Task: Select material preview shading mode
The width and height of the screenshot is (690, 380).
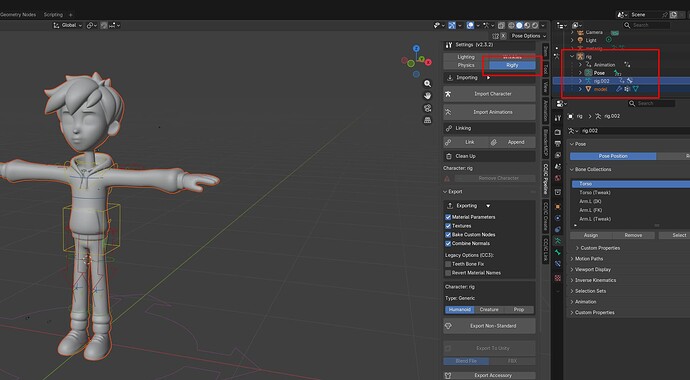Action: tap(527, 26)
